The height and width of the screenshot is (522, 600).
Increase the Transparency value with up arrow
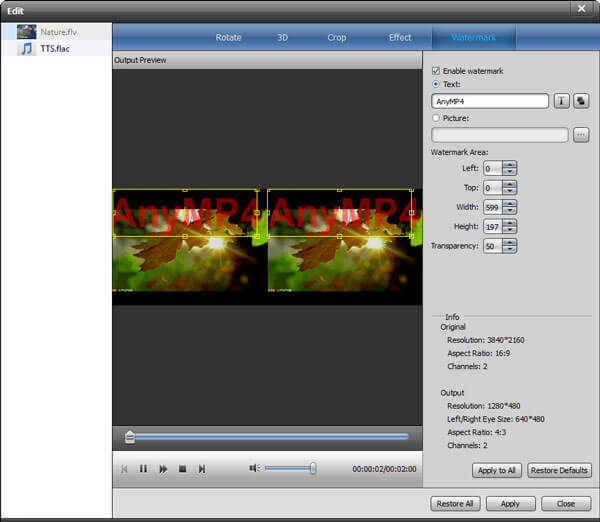click(x=509, y=243)
